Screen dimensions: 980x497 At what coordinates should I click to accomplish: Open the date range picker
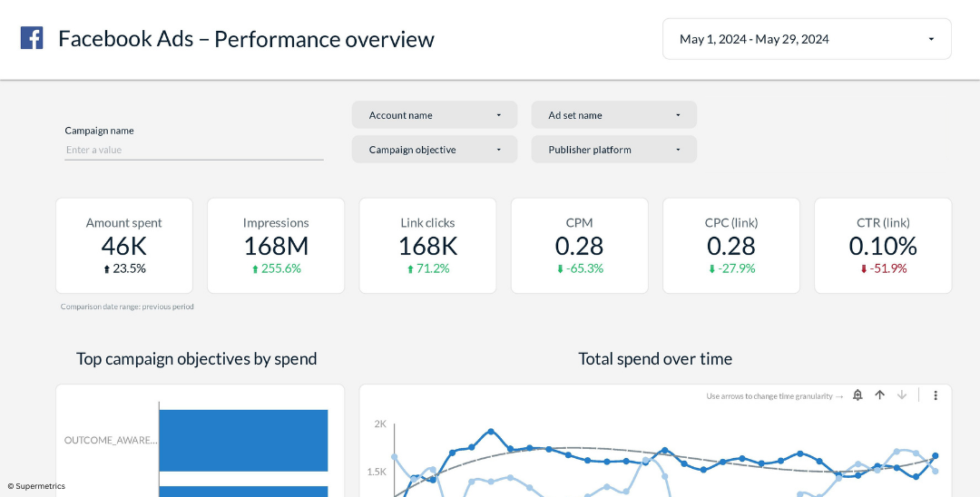(806, 39)
